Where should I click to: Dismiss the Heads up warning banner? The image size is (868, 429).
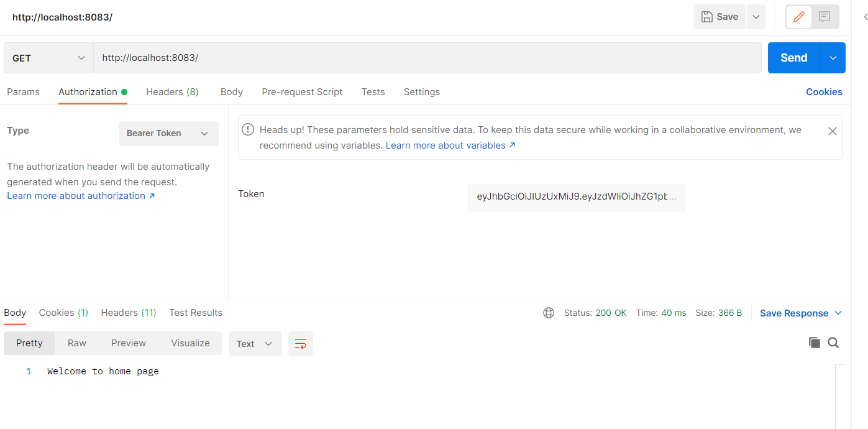coord(833,131)
